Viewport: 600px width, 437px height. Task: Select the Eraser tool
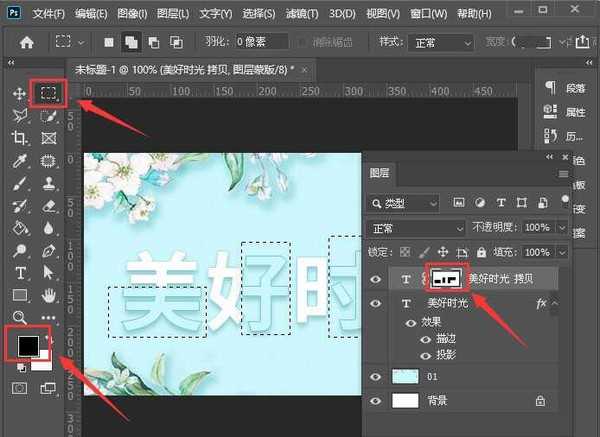[x=48, y=206]
